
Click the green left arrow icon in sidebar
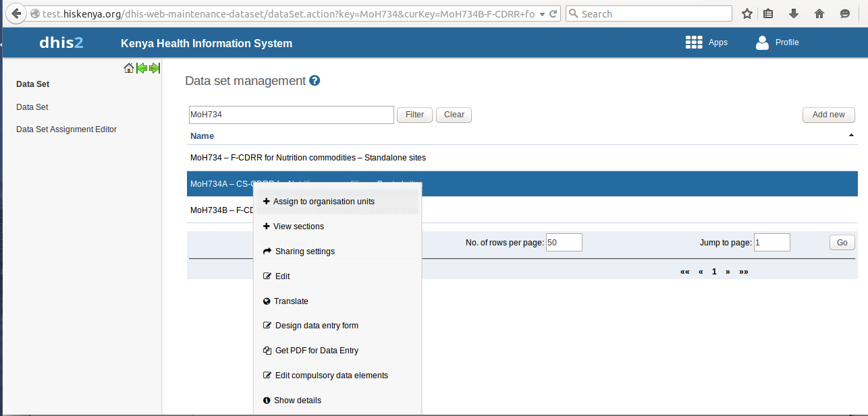pyautogui.click(x=142, y=68)
